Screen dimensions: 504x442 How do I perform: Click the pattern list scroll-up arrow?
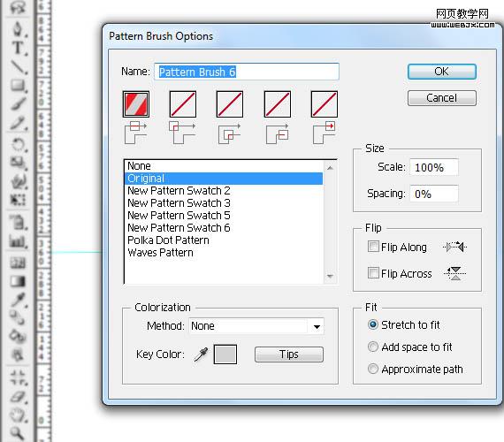click(330, 168)
